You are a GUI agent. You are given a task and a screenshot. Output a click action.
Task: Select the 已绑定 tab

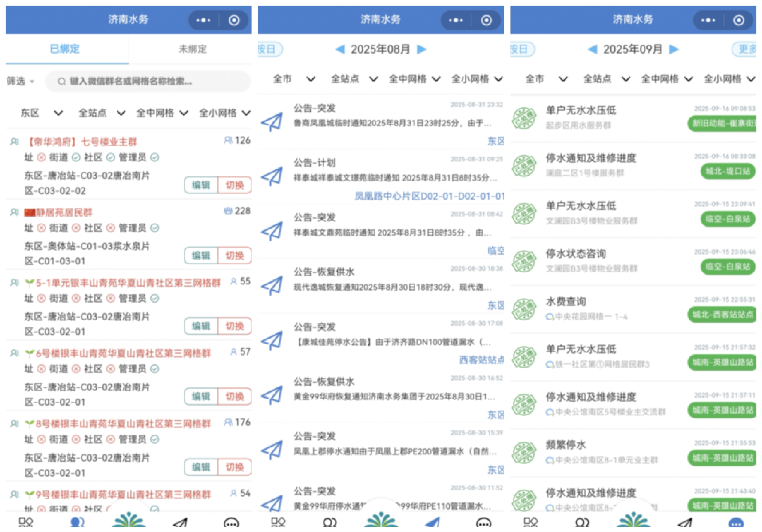[x=65, y=49]
